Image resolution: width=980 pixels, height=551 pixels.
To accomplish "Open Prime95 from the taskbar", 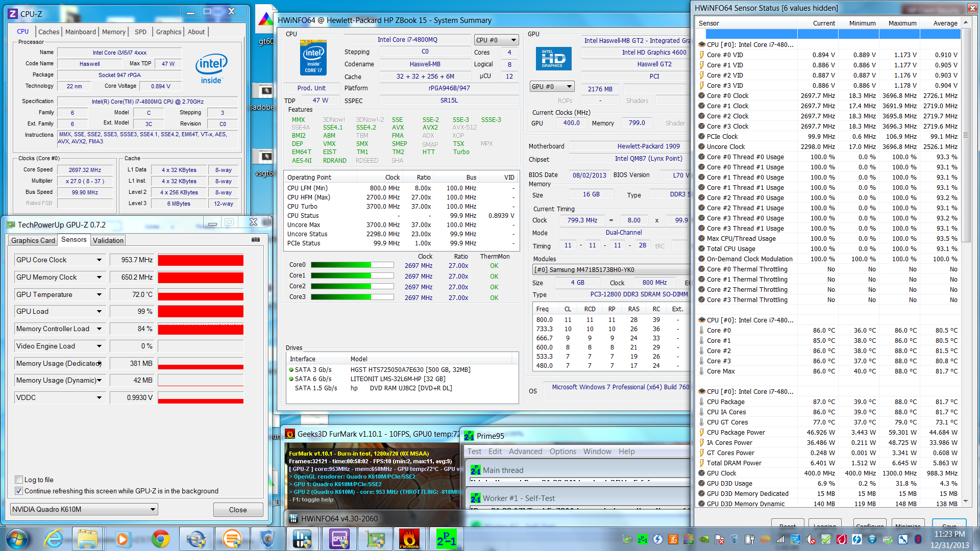I will [447, 539].
